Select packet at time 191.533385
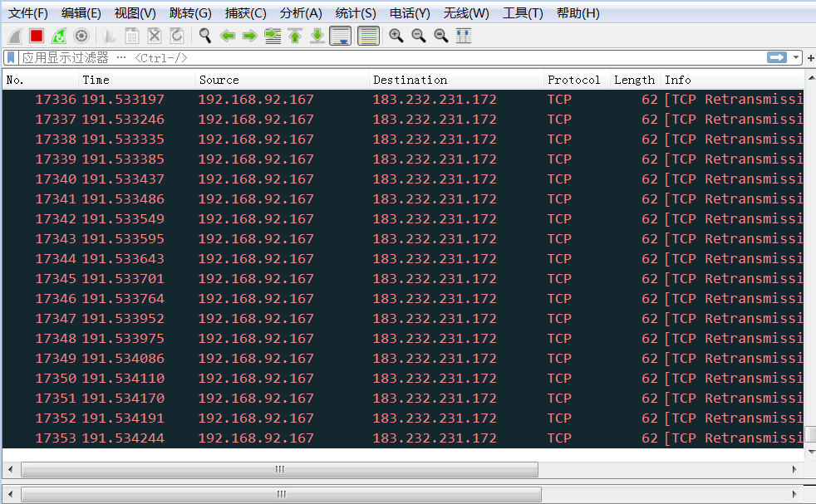The width and height of the screenshot is (816, 504). coord(403,159)
